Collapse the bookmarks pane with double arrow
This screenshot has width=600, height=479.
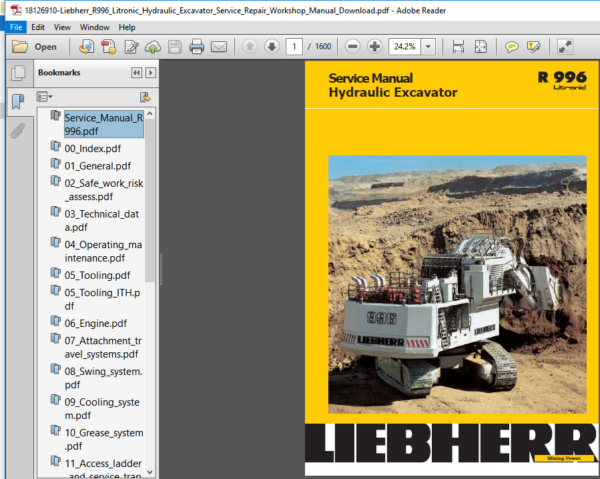(x=137, y=73)
